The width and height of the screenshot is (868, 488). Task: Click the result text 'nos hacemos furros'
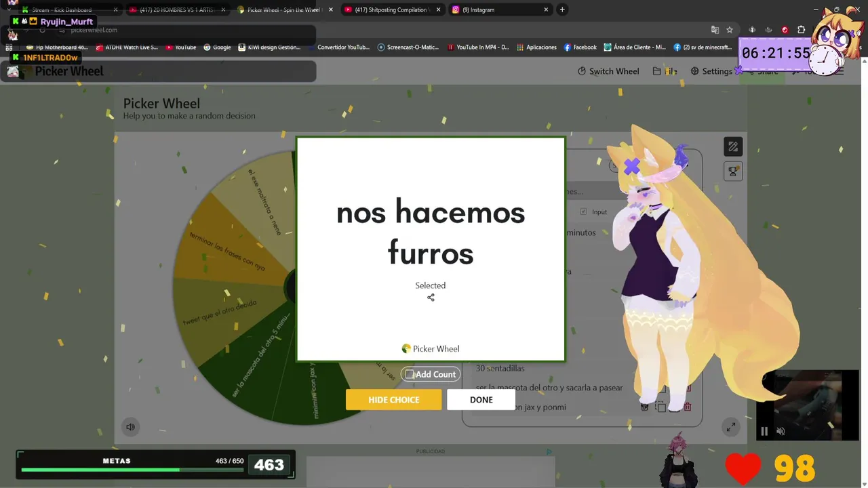pos(431,232)
